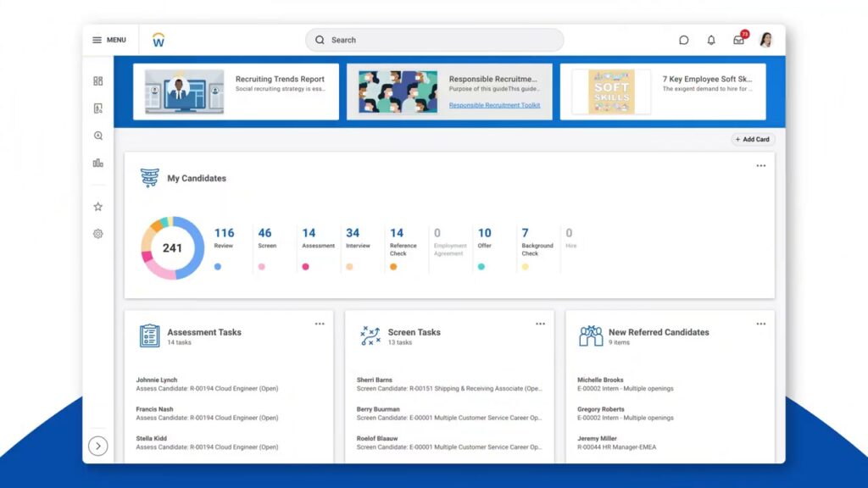Click the New Referred Candidates title

click(659, 332)
